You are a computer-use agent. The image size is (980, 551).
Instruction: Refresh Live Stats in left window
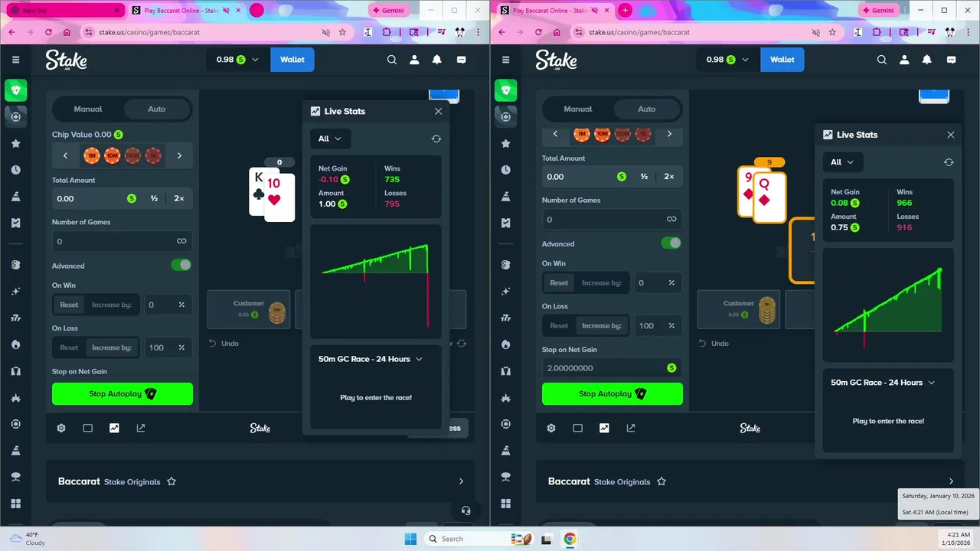coord(436,139)
